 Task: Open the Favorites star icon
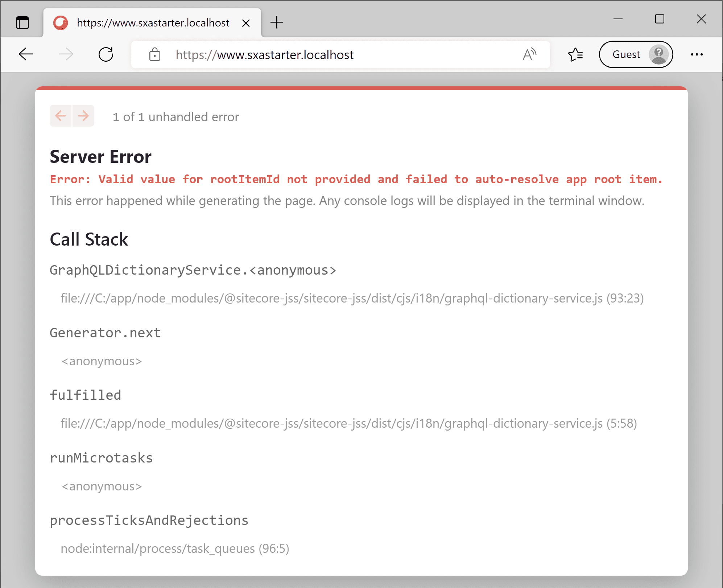tap(575, 54)
